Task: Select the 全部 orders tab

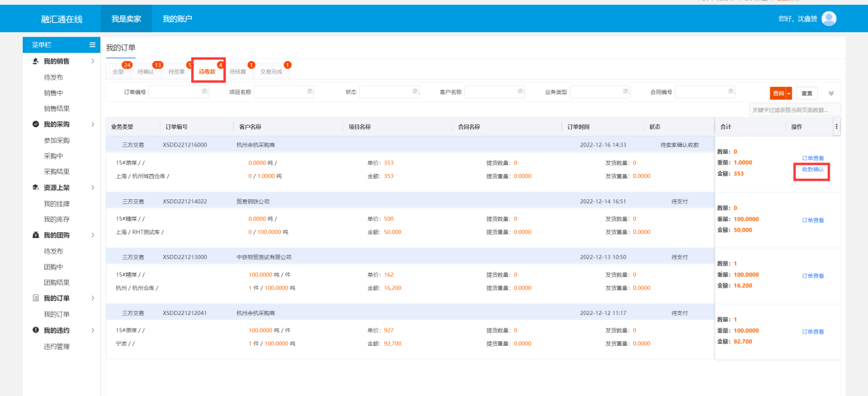Action: pyautogui.click(x=118, y=71)
